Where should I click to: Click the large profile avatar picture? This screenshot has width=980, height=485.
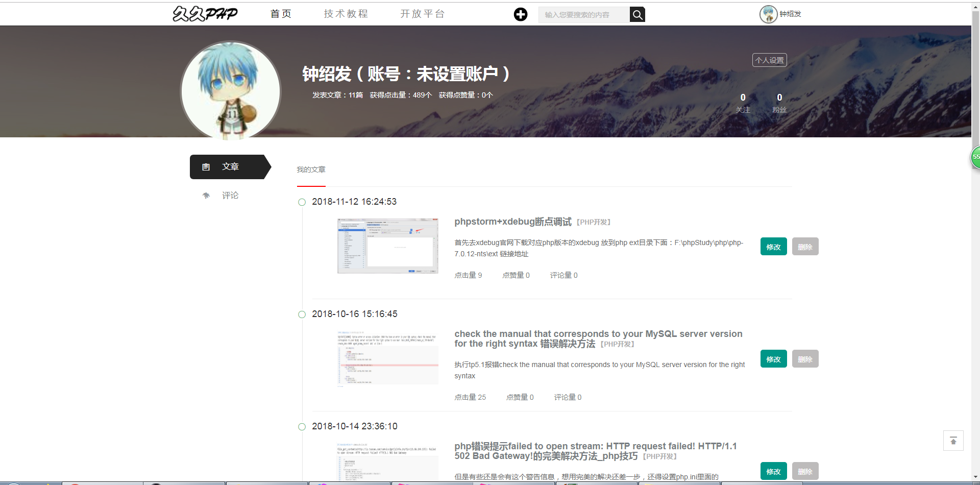click(231, 91)
